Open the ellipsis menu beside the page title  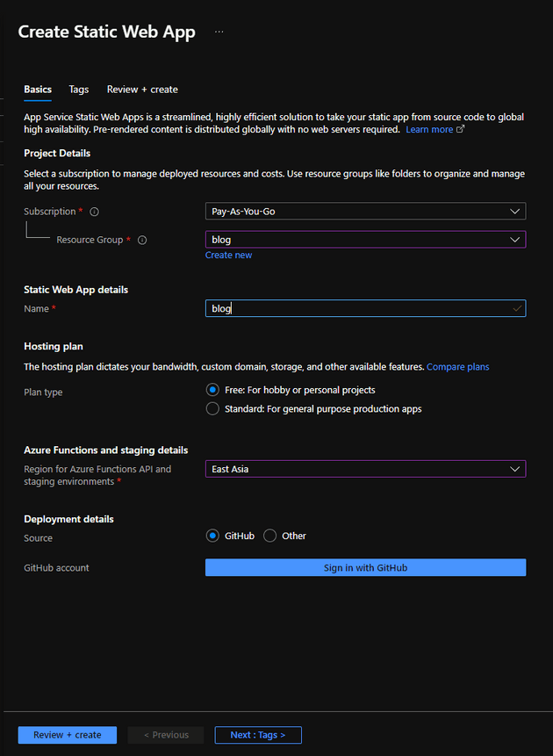tap(219, 32)
